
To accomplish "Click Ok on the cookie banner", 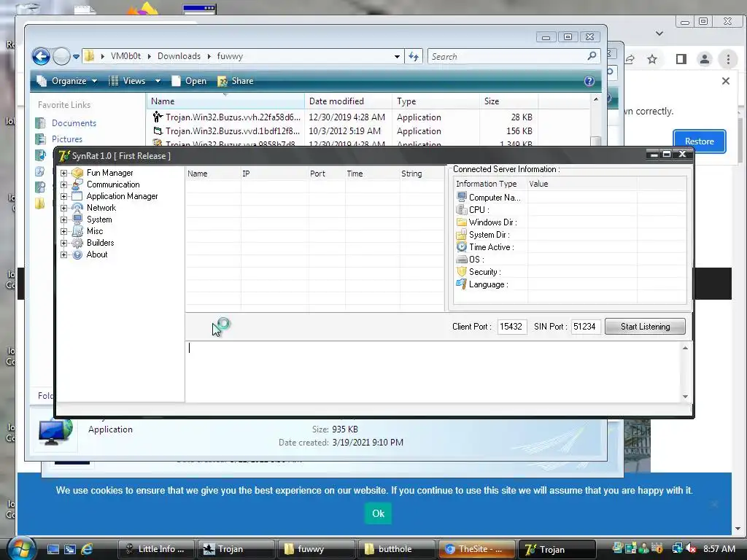I will (379, 513).
